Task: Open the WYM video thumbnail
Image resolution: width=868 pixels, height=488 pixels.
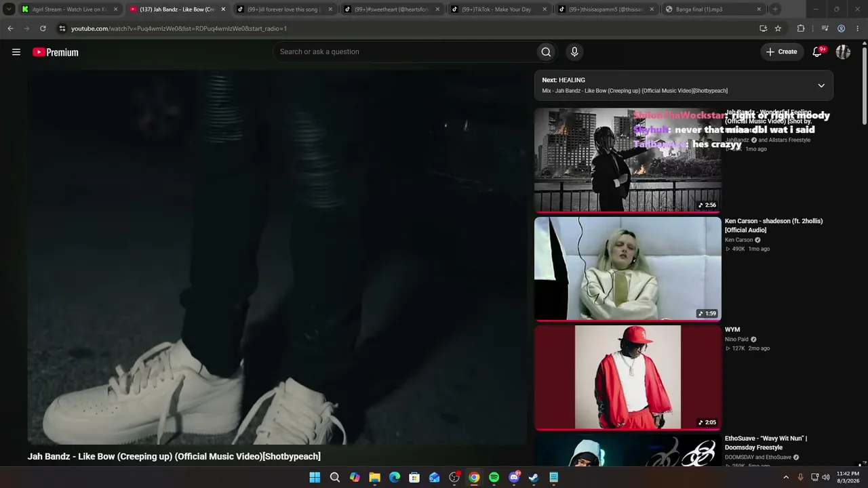Action: [x=628, y=378]
